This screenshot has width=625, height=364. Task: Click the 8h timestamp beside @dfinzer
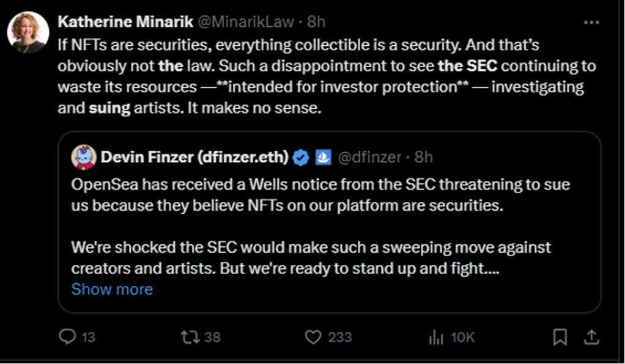[424, 158]
